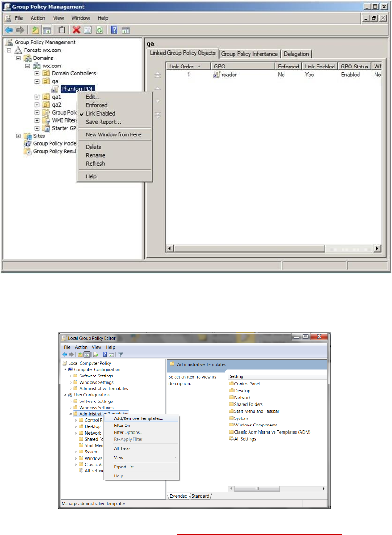Click Move link down arrow icon
This screenshot has width=392, height=535.
[x=158, y=101]
